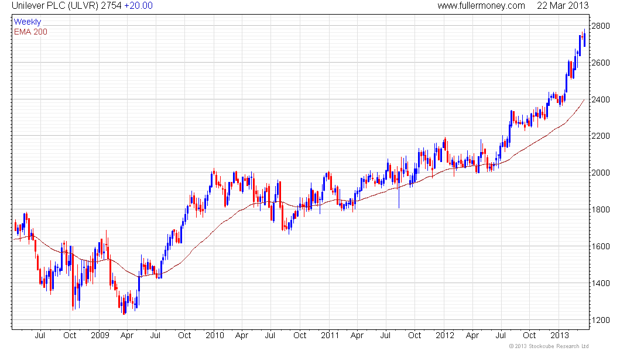This screenshot has height=351, width=644.
Task: Click the +20.00 price change value
Action: coord(138,6)
